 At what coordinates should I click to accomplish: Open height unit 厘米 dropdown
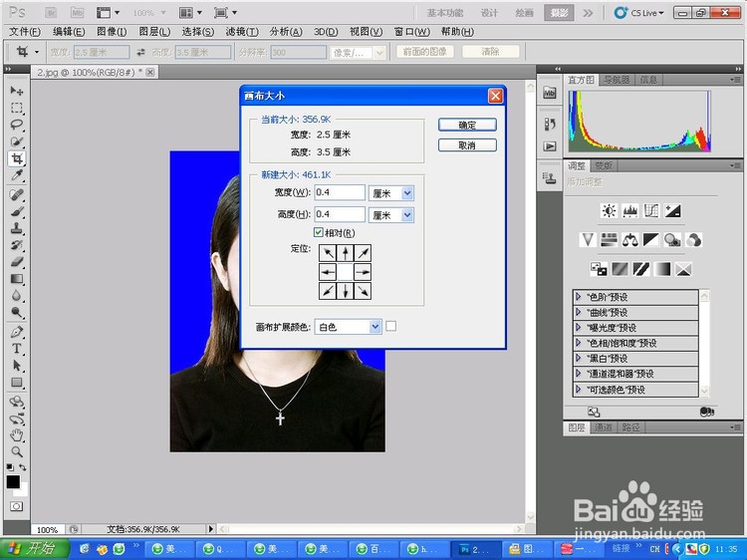(x=391, y=215)
